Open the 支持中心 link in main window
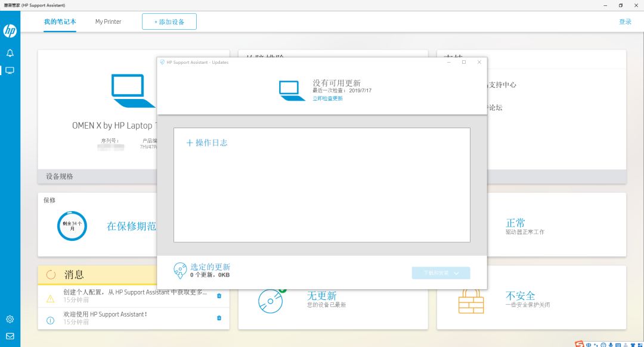 click(x=502, y=85)
